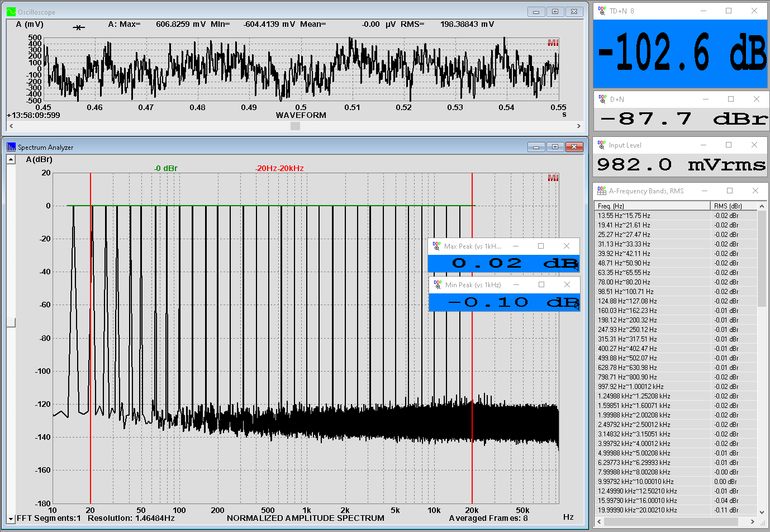Click the Max Peak window DDP icon
770x532 pixels.
pyautogui.click(x=437, y=246)
